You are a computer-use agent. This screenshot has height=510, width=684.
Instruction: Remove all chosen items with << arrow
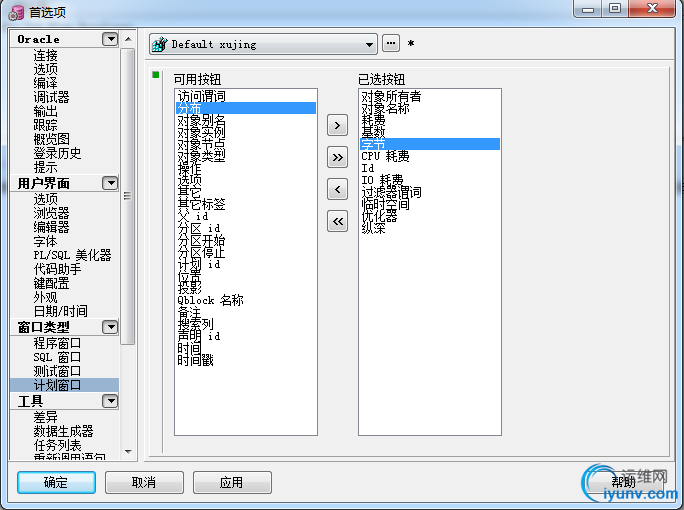tap(337, 222)
